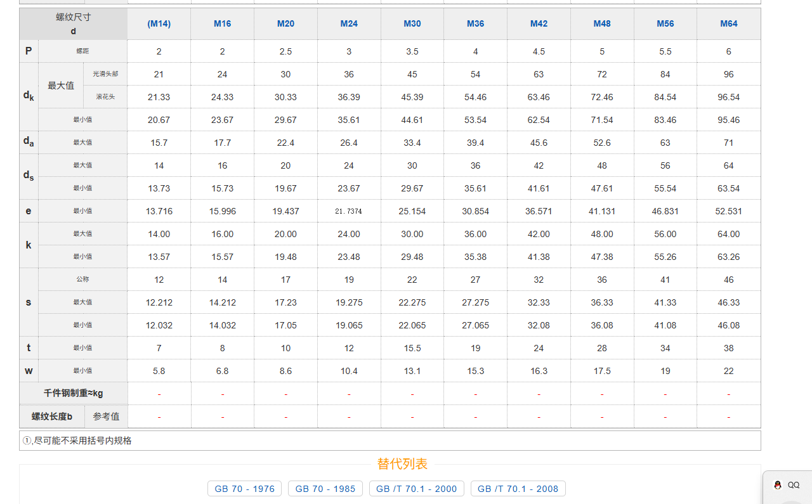The image size is (812, 504).
Task: Click the 21.7374 value in row e
Action: pos(349,211)
